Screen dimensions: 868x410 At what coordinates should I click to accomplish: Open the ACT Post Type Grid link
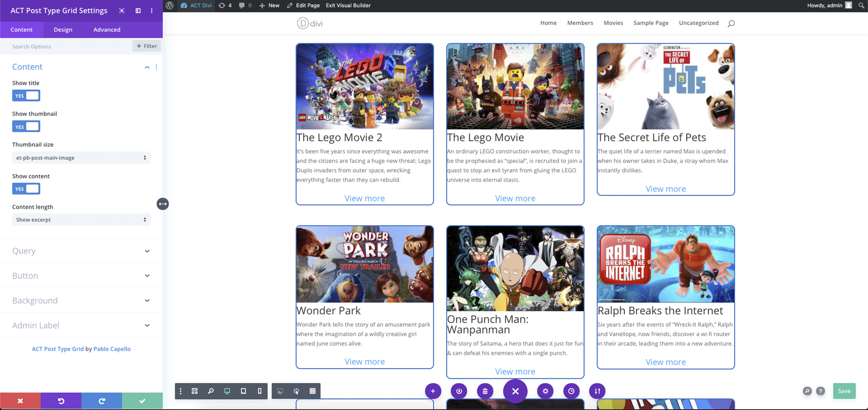pos(58,349)
